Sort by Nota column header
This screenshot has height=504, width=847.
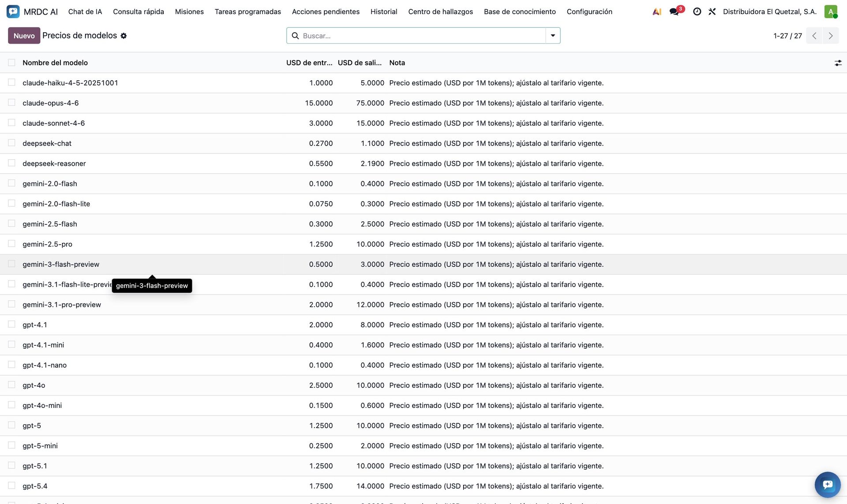397,63
